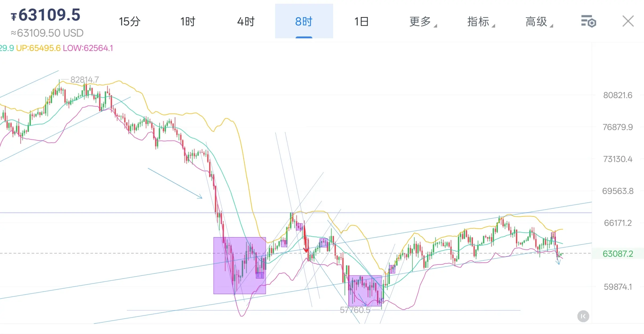Screen dimensions: 644x334
Task: Close the chart with X icon
Action: (x=628, y=21)
